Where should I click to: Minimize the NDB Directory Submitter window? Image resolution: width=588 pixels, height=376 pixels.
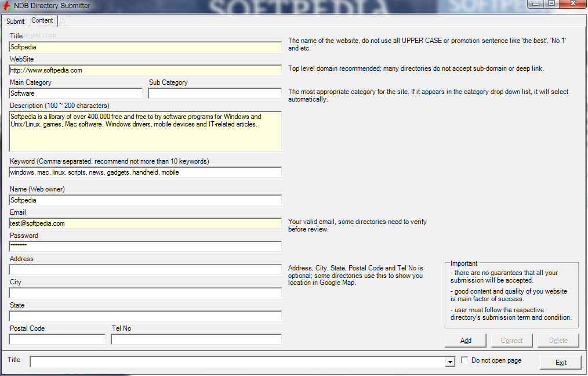click(x=536, y=4)
